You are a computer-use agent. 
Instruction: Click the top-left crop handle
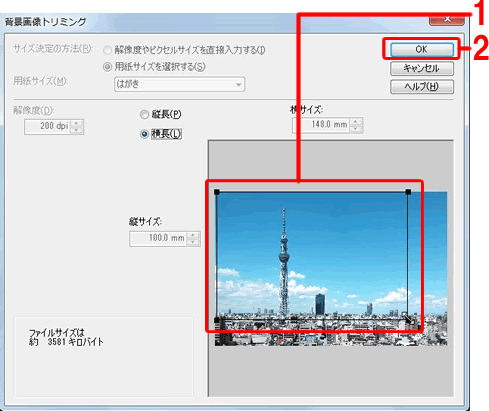click(x=217, y=192)
